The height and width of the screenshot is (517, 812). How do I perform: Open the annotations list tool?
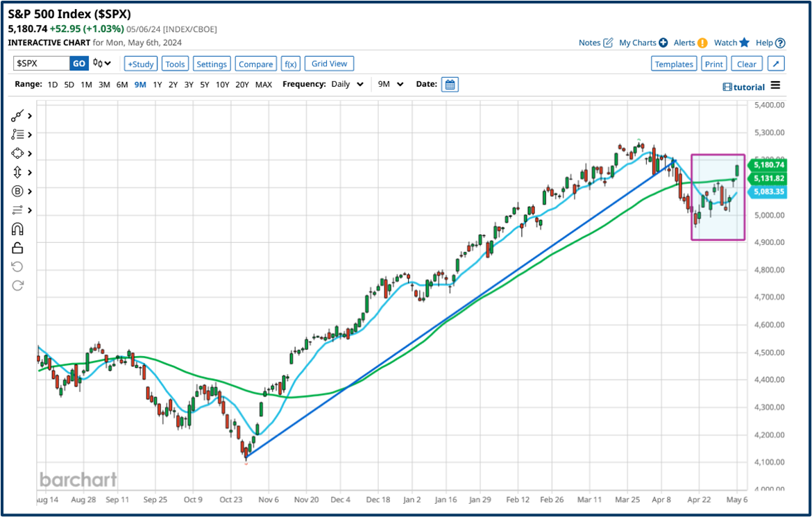pos(17,135)
